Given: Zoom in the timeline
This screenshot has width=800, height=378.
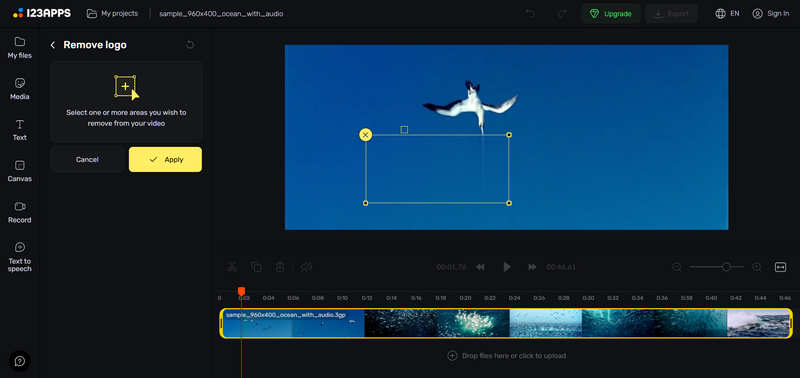Looking at the screenshot, I should point(757,267).
